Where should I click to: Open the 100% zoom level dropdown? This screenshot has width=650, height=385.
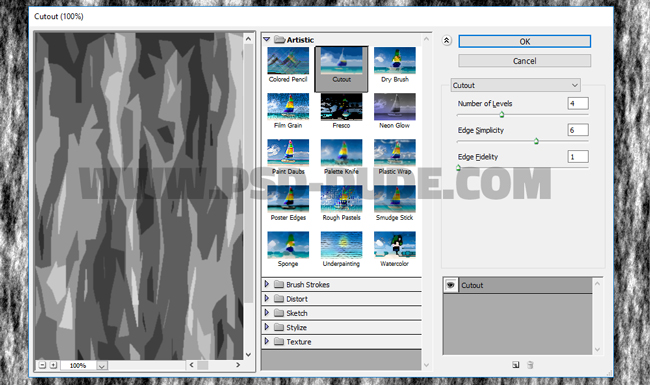click(102, 366)
